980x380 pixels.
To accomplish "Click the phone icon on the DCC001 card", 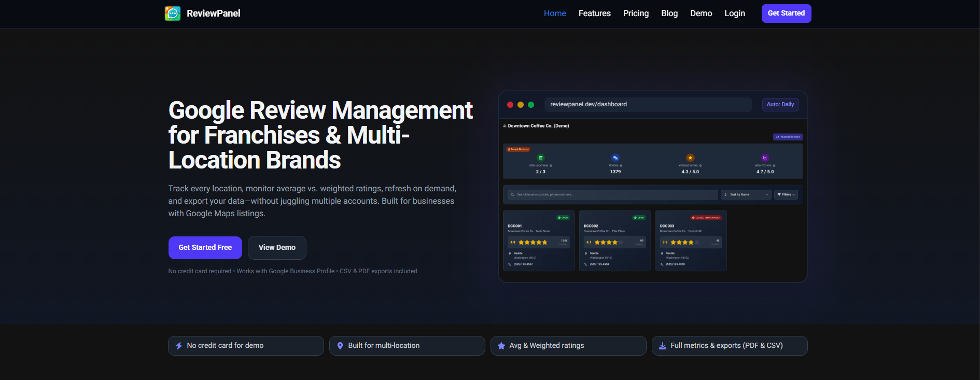I will coord(510,264).
